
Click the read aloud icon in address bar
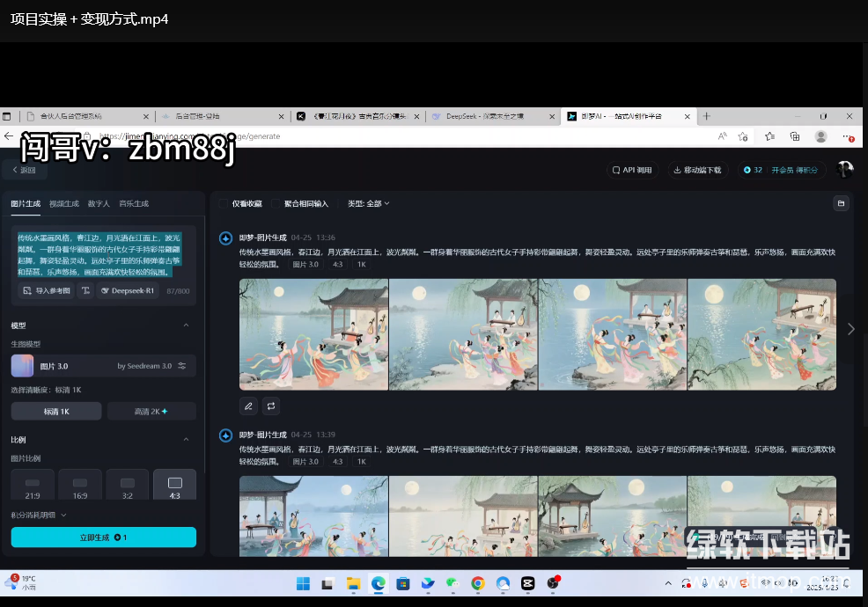click(722, 136)
